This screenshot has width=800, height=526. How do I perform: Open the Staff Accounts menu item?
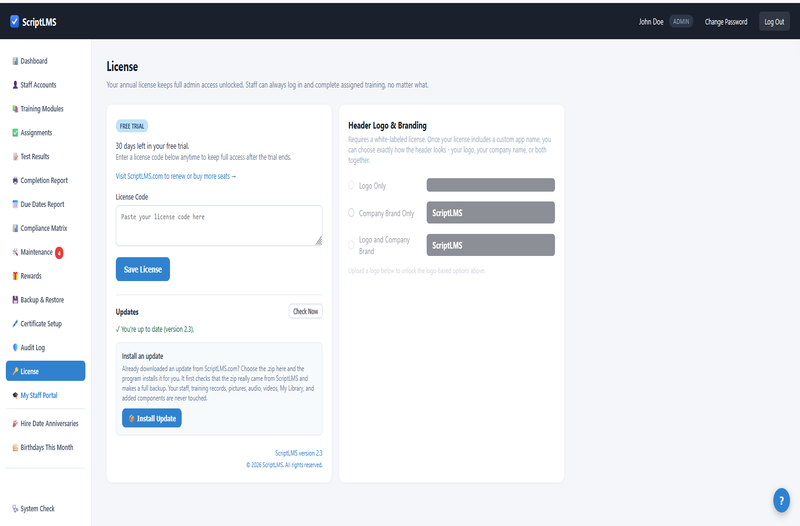[x=45, y=85]
